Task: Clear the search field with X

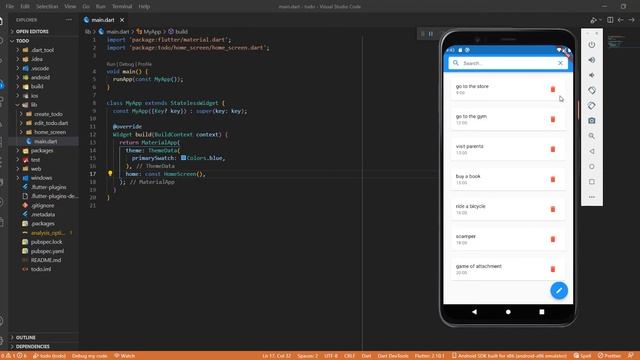Action: click(x=560, y=63)
